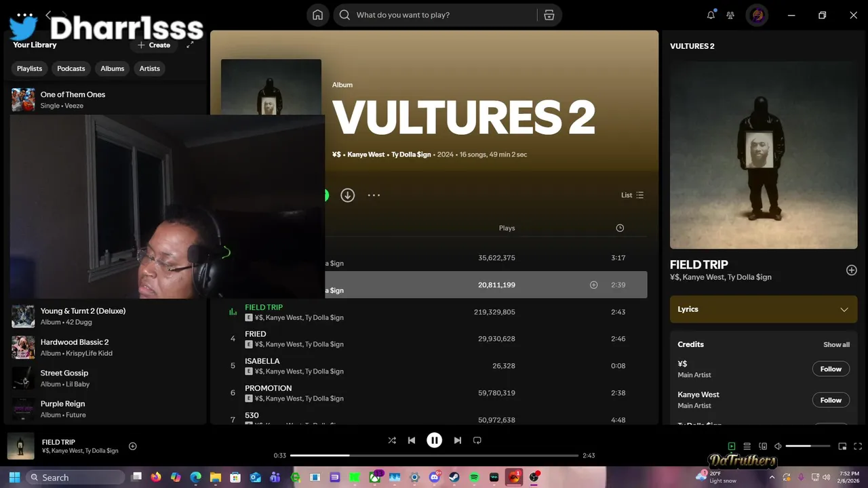The width and height of the screenshot is (868, 488).
Task: Open the Create menu in Your Library
Action: (154, 45)
